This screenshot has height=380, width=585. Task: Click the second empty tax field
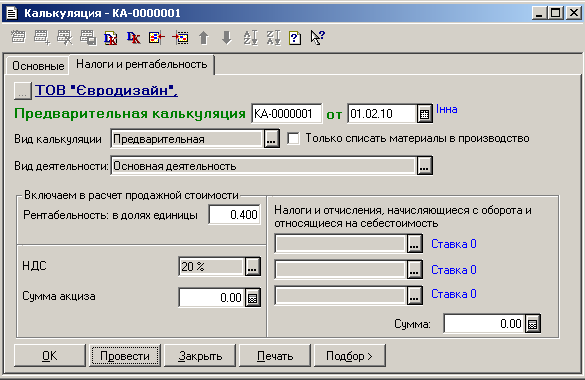point(341,270)
